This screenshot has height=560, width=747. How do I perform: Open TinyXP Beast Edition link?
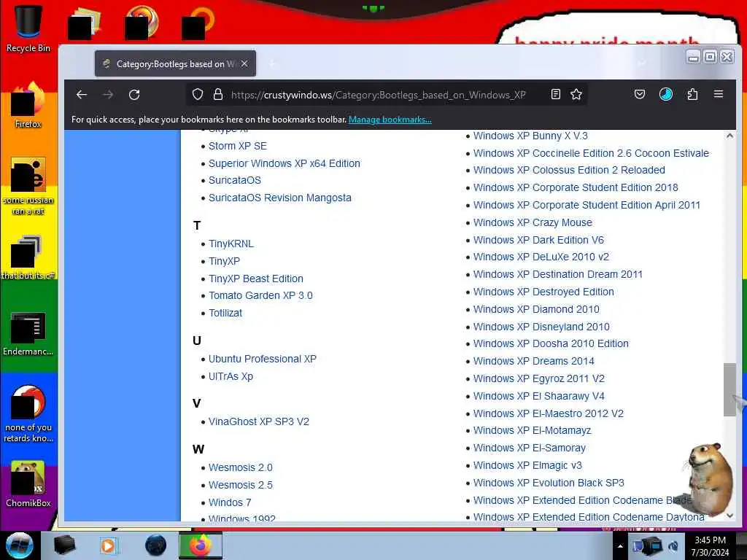coord(256,279)
